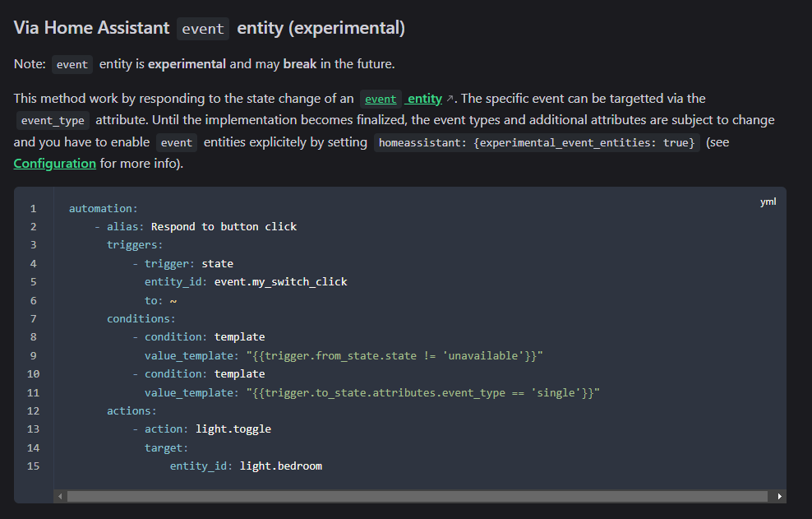The width and height of the screenshot is (812, 519).
Task: Click the horizontal scrollbar thumb under the code
Action: click(418, 496)
